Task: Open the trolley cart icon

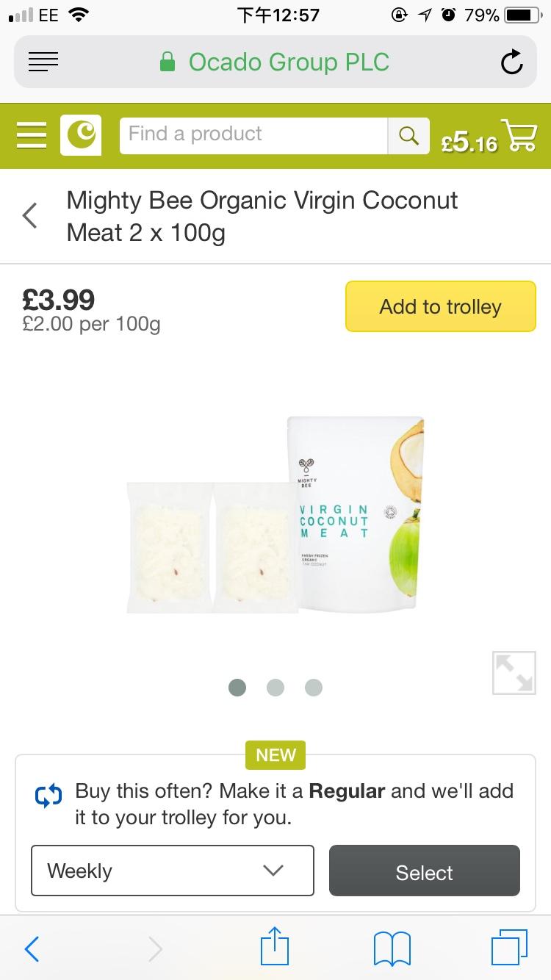Action: (519, 135)
